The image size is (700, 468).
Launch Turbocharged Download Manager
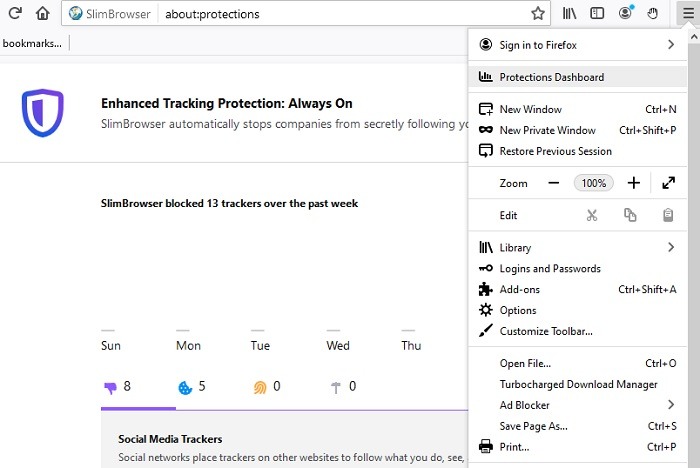click(577, 384)
